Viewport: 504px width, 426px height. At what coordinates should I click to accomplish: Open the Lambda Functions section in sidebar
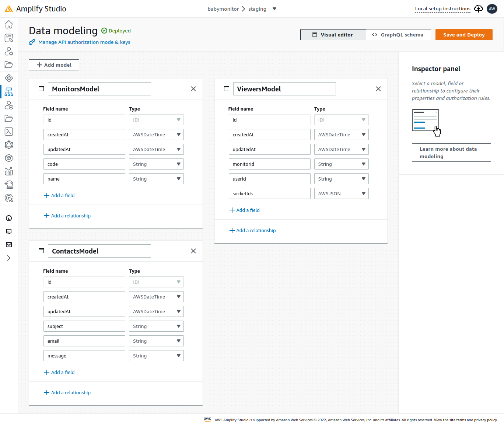click(x=9, y=132)
